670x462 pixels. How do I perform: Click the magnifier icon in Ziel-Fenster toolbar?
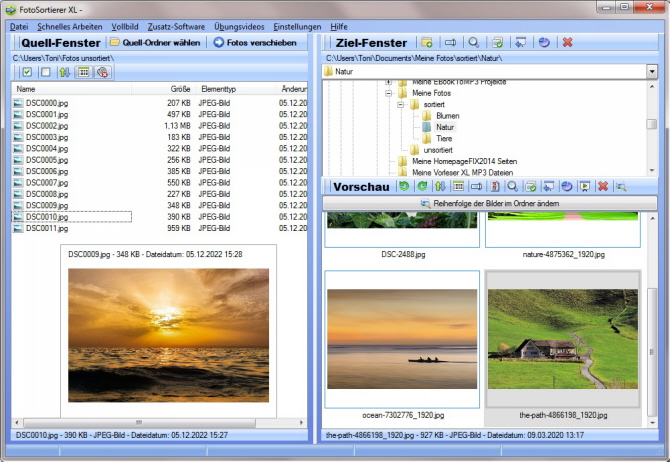473,42
